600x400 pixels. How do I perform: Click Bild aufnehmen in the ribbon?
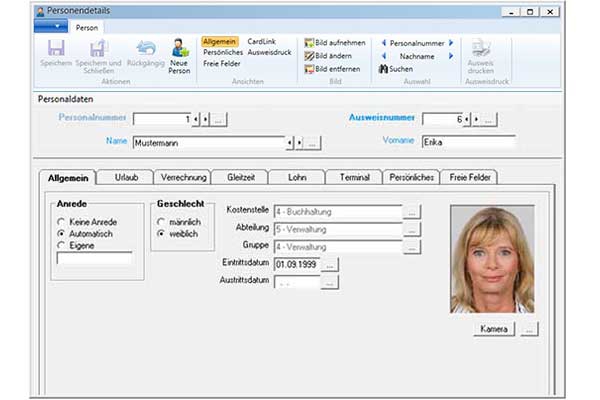(335, 43)
